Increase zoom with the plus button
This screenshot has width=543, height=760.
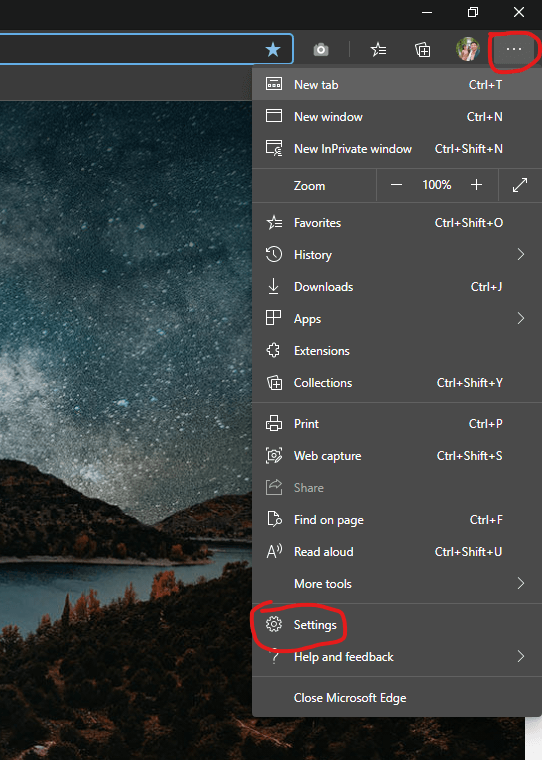tap(476, 185)
